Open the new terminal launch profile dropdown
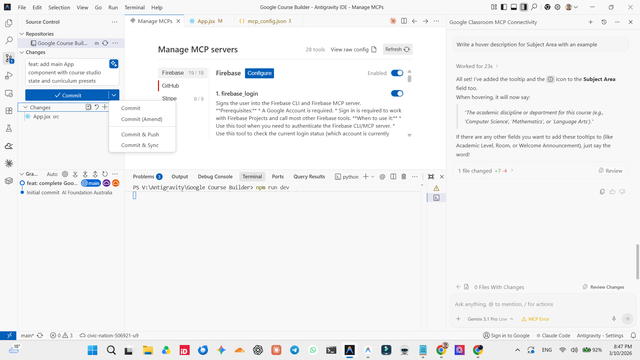 click(x=372, y=177)
